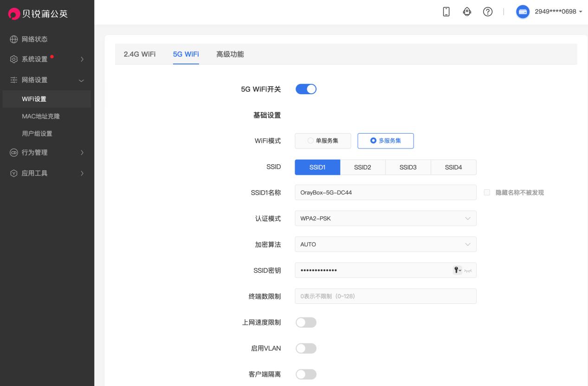Select SSID2

(362, 167)
